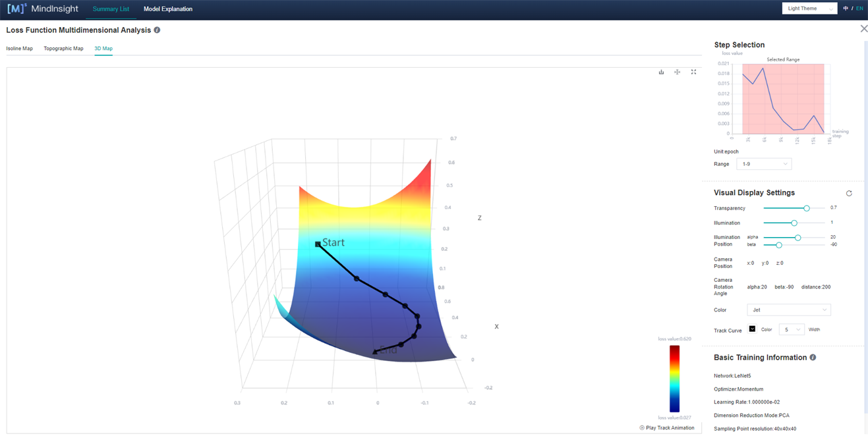The image size is (868, 436).
Task: Open the track curve width dropdown
Action: 791,329
